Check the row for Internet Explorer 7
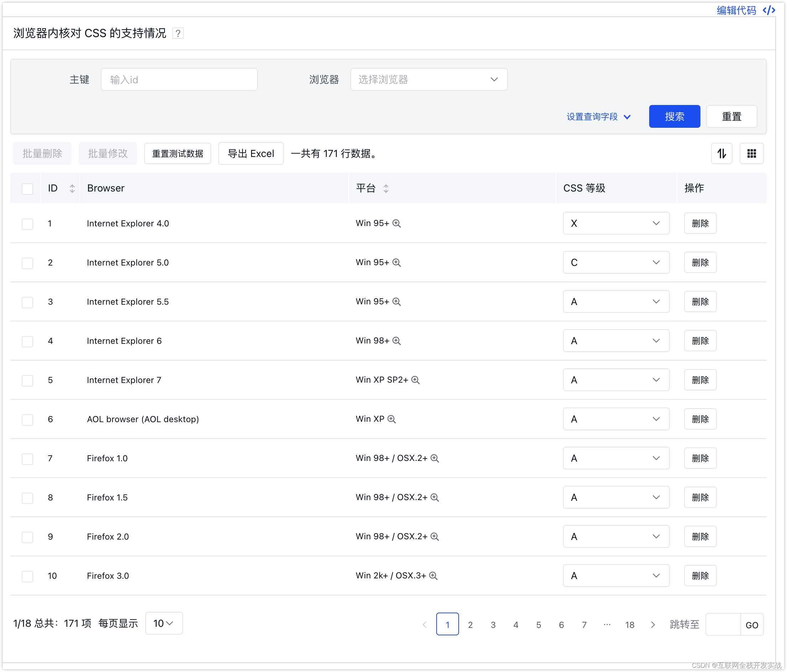The height and width of the screenshot is (672, 787). point(27,380)
